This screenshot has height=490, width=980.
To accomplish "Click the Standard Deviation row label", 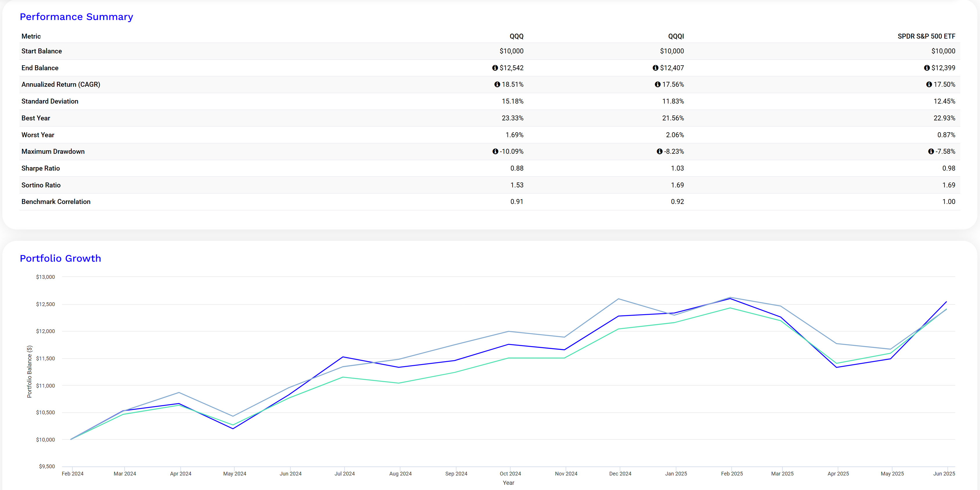I will tap(50, 101).
